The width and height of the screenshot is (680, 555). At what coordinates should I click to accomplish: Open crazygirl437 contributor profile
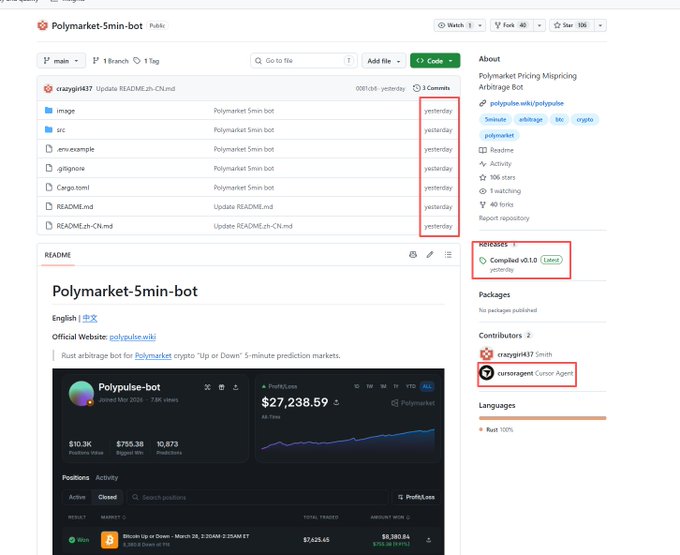pyautogui.click(x=515, y=354)
